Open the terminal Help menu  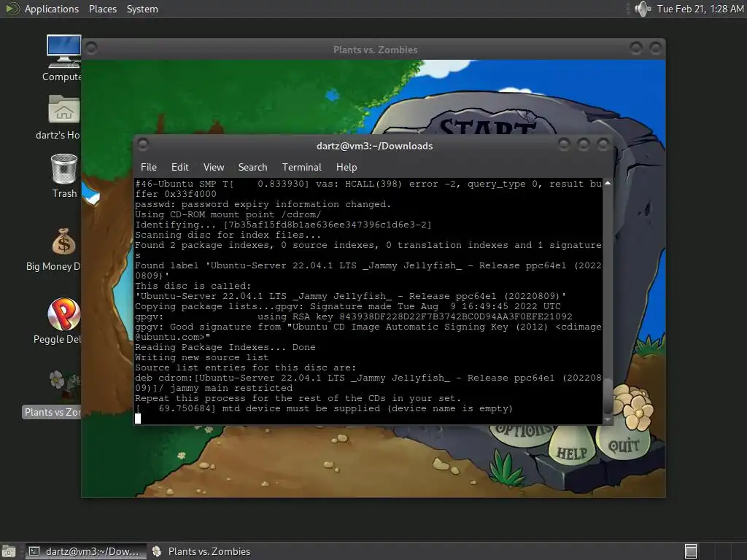pyautogui.click(x=347, y=167)
